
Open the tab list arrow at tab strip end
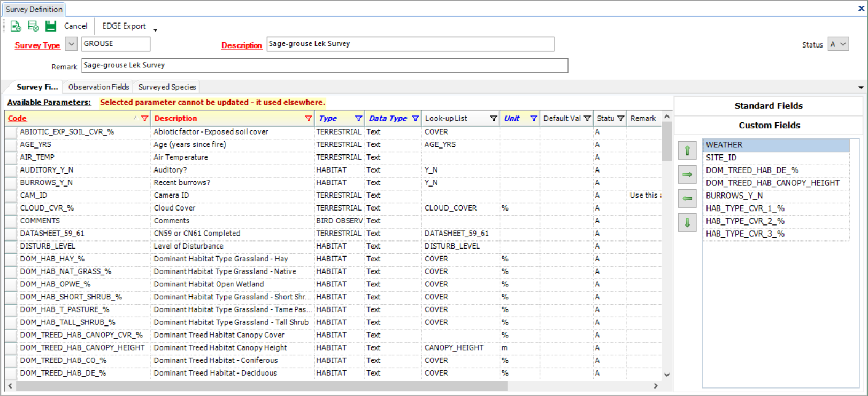tap(861, 87)
